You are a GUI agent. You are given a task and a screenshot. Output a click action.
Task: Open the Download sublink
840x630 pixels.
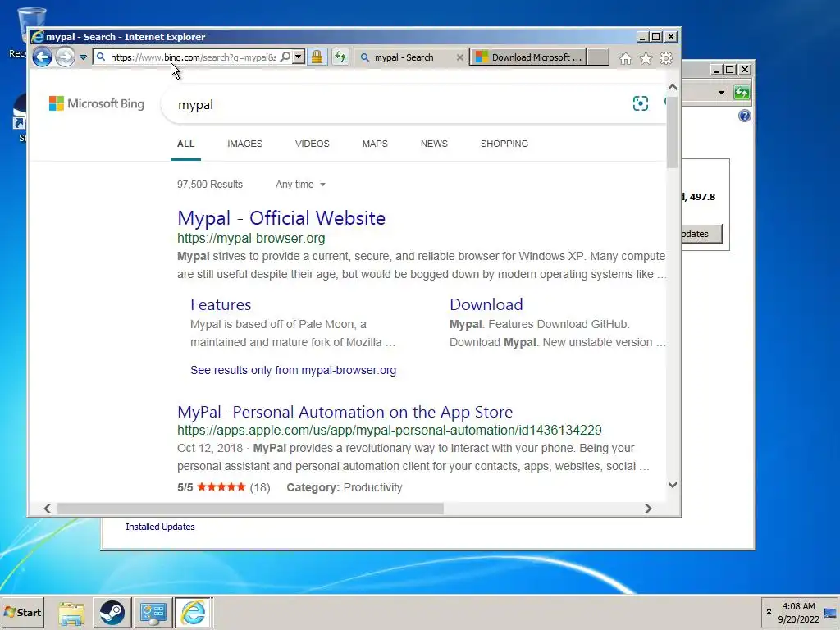coord(486,304)
